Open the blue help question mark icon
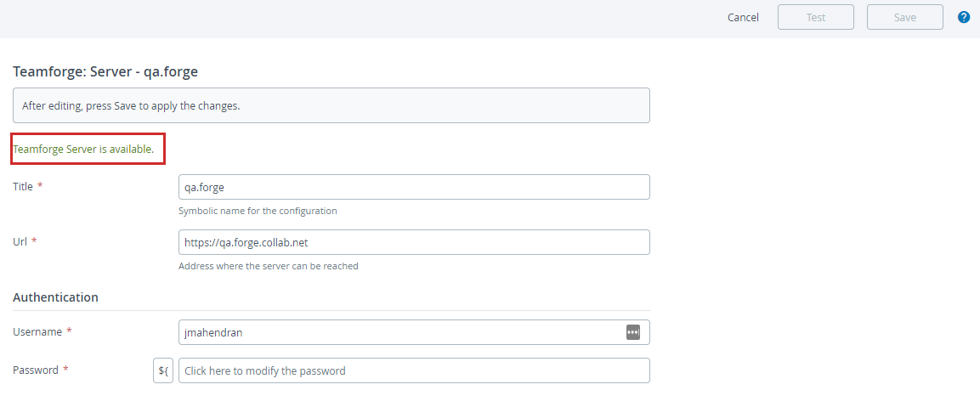Viewport: 980px width, 407px height. tap(964, 17)
